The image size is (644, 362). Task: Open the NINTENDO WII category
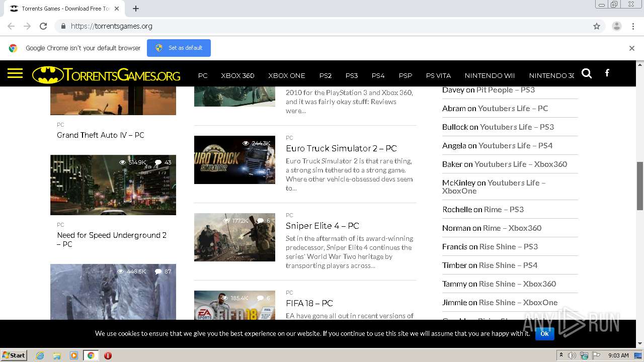pyautogui.click(x=490, y=75)
